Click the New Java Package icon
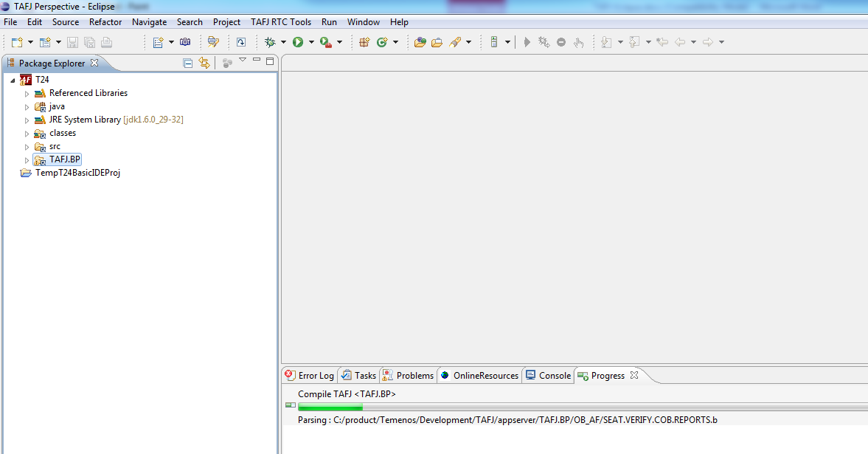Screen dimensions: 868x454 364,42
